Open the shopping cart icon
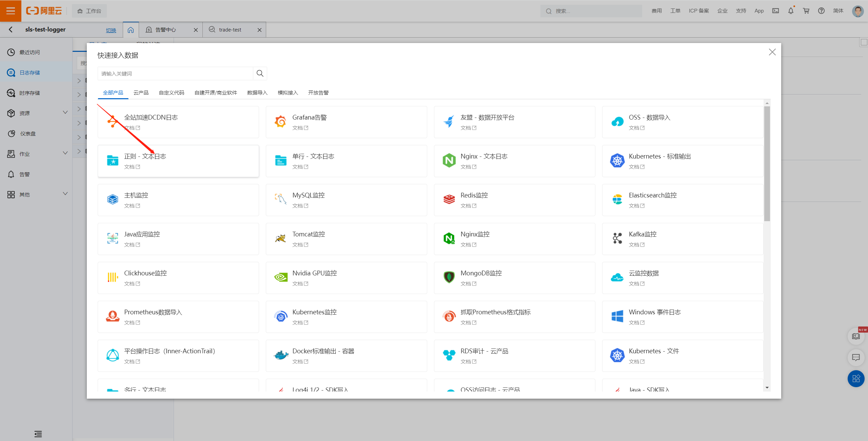868x441 pixels. click(x=806, y=11)
